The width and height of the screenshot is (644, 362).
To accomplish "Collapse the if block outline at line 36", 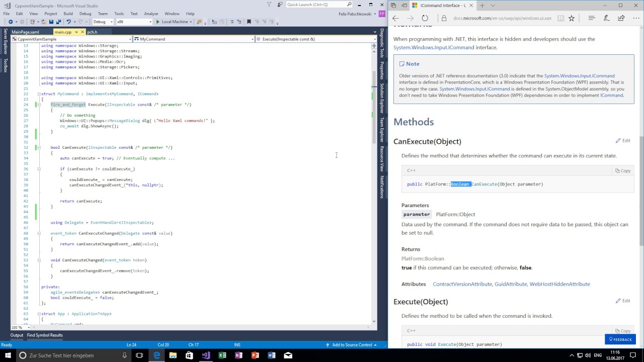I will click(x=39, y=169).
